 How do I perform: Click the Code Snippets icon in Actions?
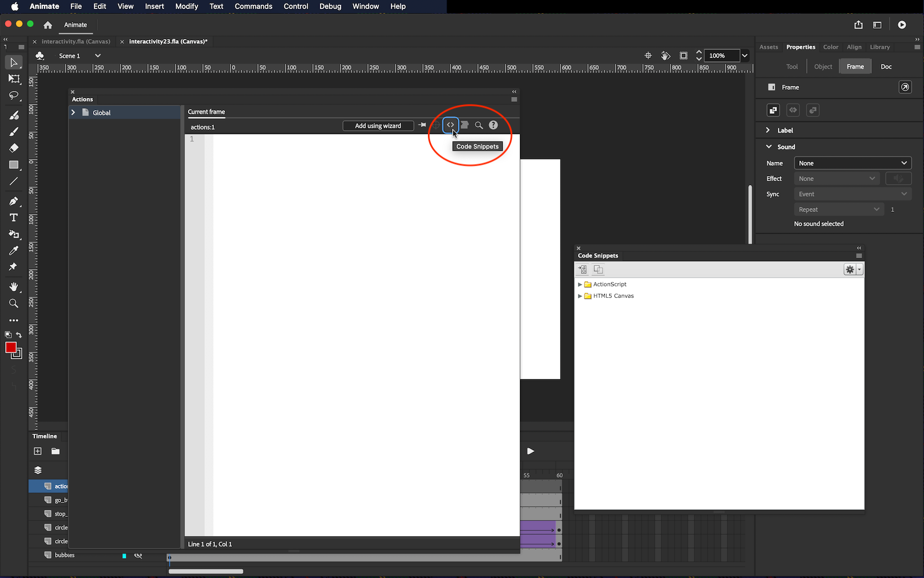[450, 126]
